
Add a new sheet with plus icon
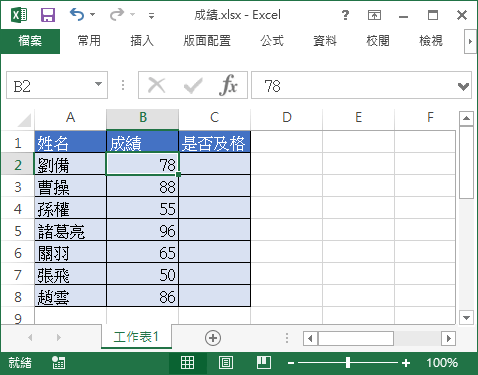pyautogui.click(x=213, y=338)
